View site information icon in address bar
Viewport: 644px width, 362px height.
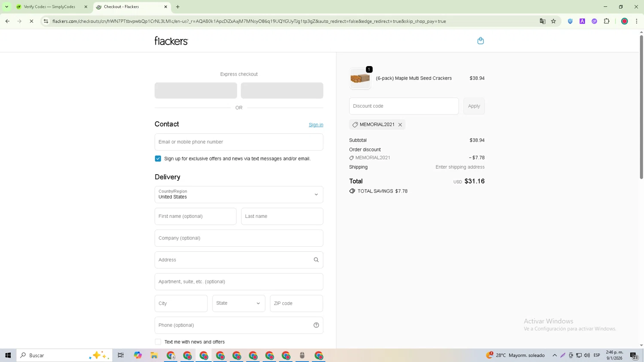click(x=46, y=21)
